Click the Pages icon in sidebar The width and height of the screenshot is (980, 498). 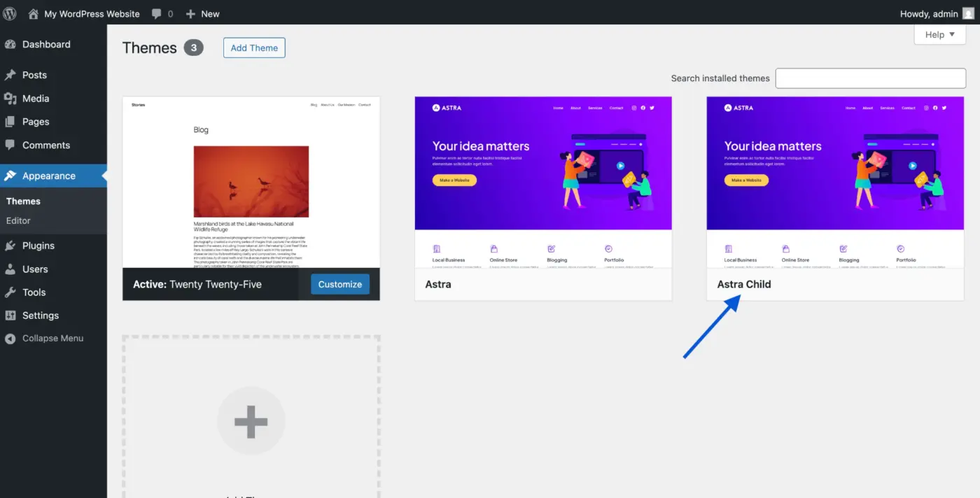pyautogui.click(x=10, y=122)
